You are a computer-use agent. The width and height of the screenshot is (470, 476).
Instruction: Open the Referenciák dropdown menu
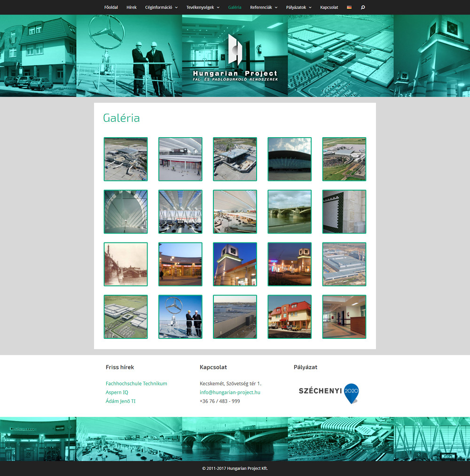click(263, 8)
